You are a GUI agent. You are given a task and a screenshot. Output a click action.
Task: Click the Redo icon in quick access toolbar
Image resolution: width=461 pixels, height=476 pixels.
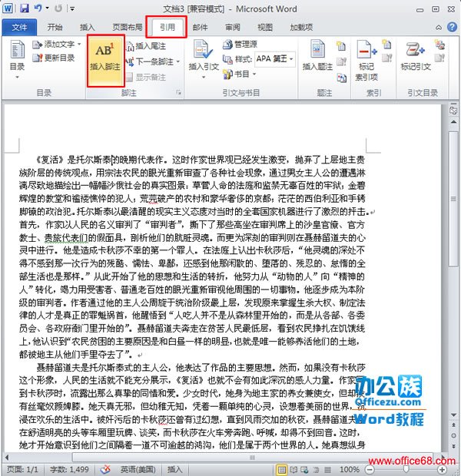(58, 8)
